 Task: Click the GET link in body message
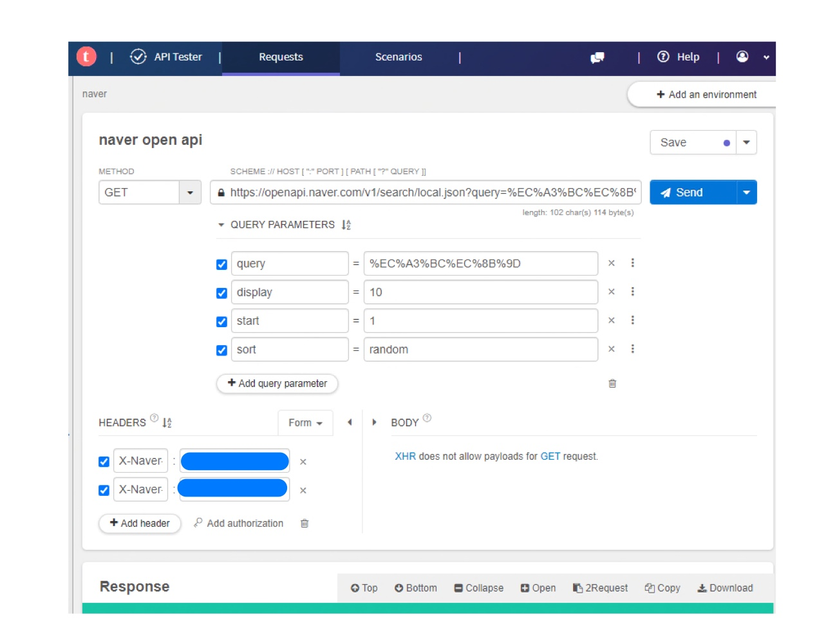pyautogui.click(x=550, y=457)
